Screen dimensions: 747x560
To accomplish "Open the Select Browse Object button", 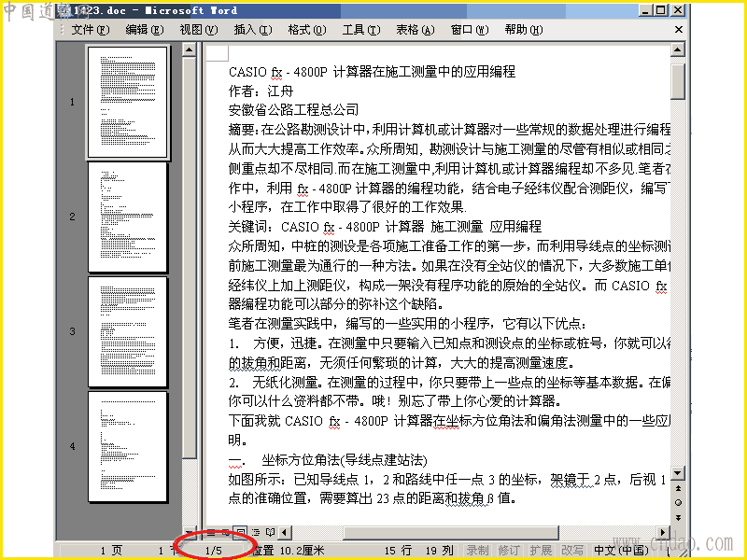I will click(678, 502).
